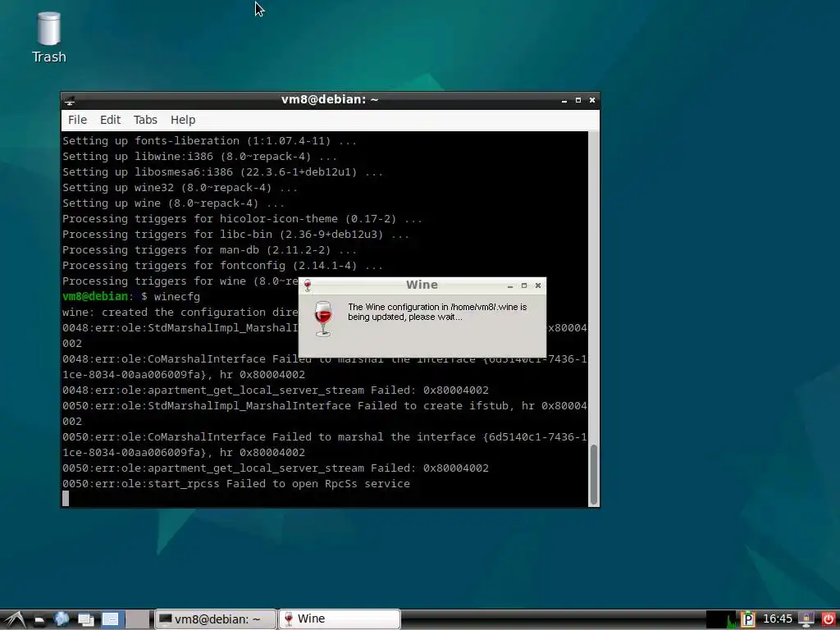
Task: Click the terminal cursor block at the bottom
Action: pos(66,499)
